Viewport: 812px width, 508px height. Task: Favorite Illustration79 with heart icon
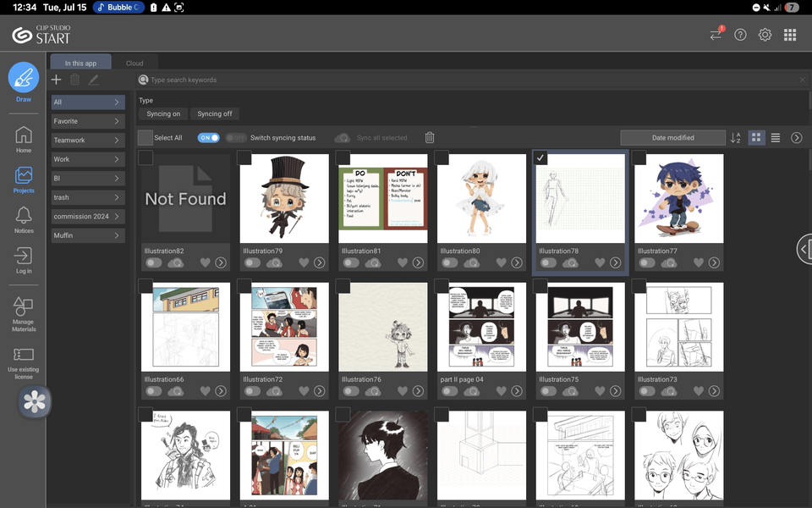point(304,262)
